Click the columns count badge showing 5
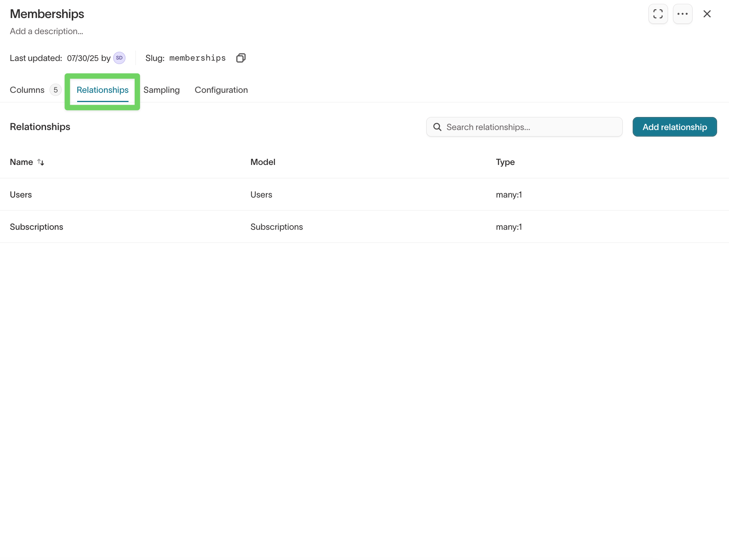The image size is (729, 560). (55, 90)
